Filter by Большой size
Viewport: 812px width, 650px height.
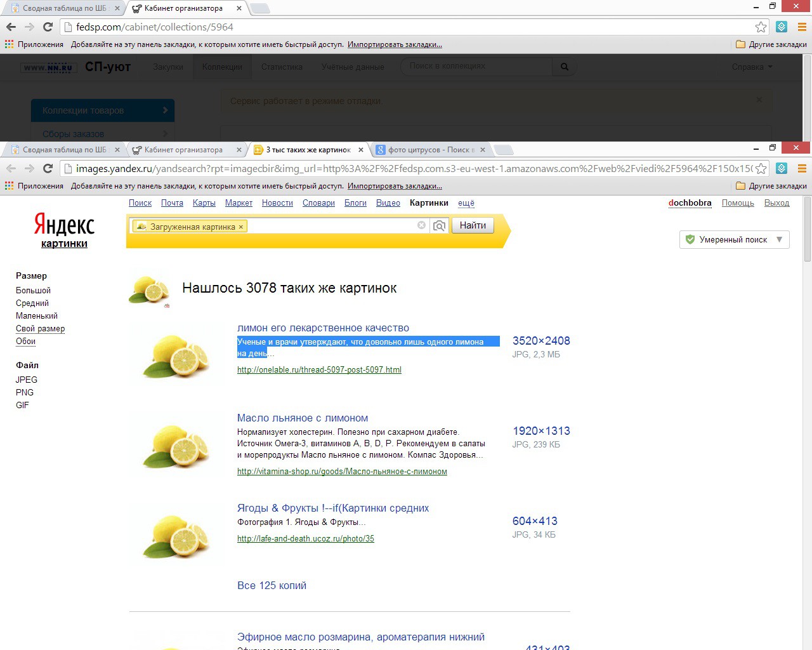(x=33, y=290)
